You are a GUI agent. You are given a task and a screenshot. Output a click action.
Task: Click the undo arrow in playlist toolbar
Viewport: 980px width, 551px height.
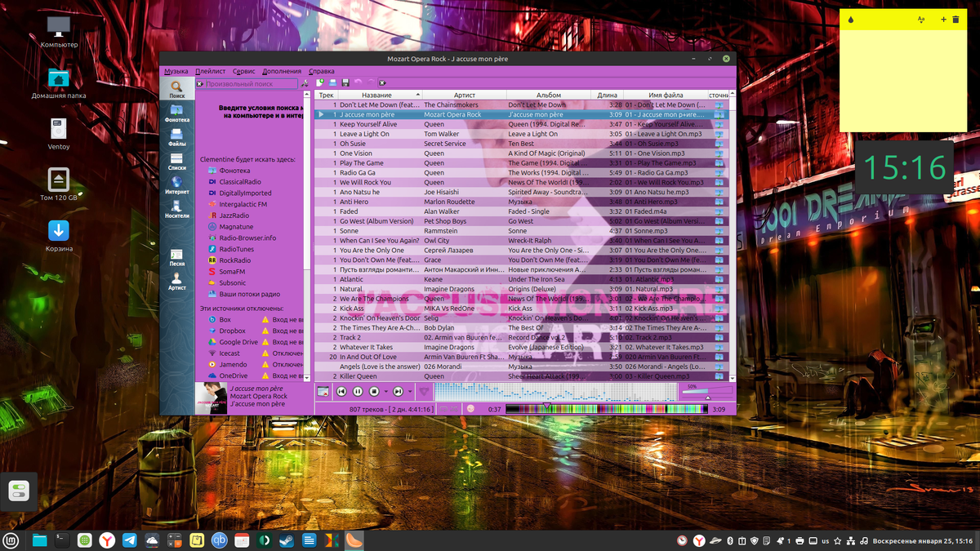coord(358,82)
